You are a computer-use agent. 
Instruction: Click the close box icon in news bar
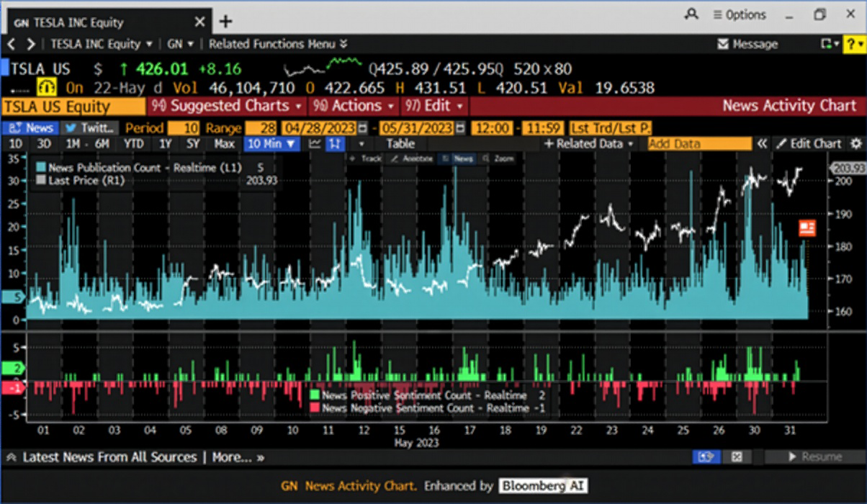(x=737, y=457)
